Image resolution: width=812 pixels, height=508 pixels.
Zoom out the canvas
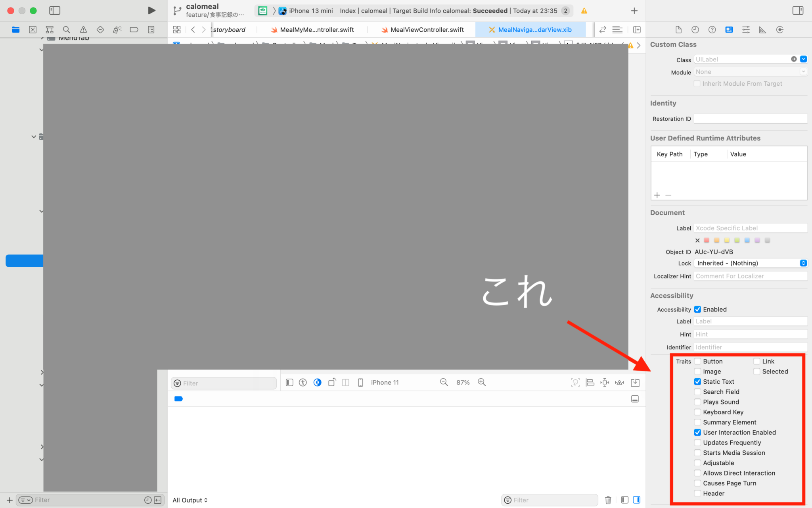point(444,382)
